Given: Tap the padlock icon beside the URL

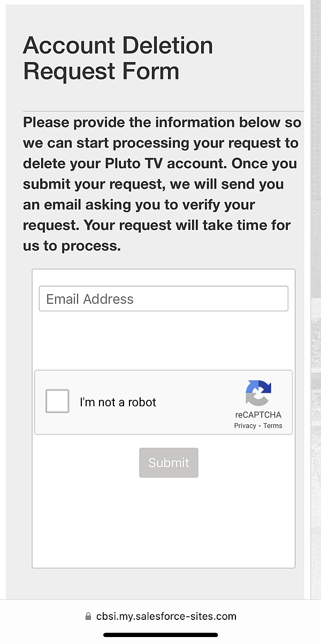Looking at the screenshot, I should pyautogui.click(x=88, y=617).
